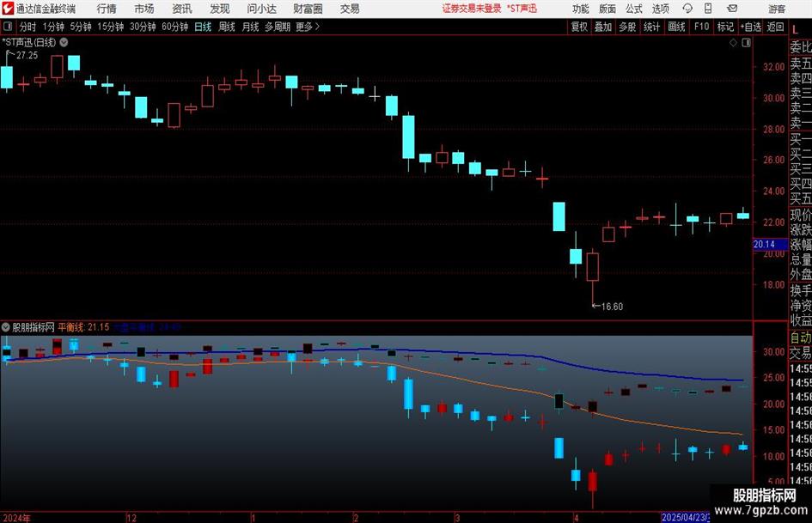Click the 返回 back button

click(775, 27)
